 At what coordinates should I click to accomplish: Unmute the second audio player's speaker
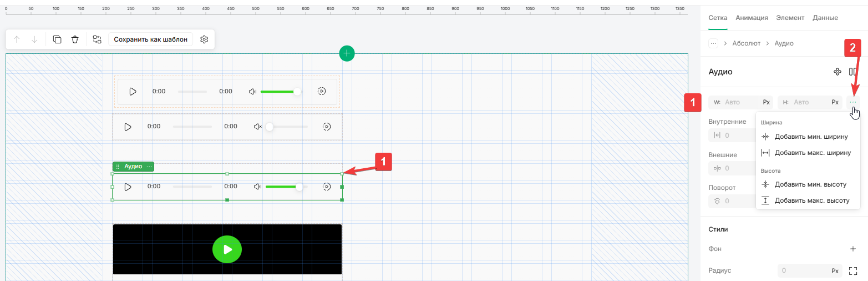pos(257,127)
